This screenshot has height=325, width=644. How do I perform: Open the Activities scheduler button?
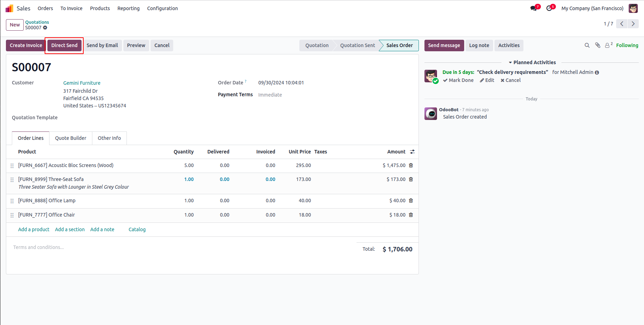[509, 45]
